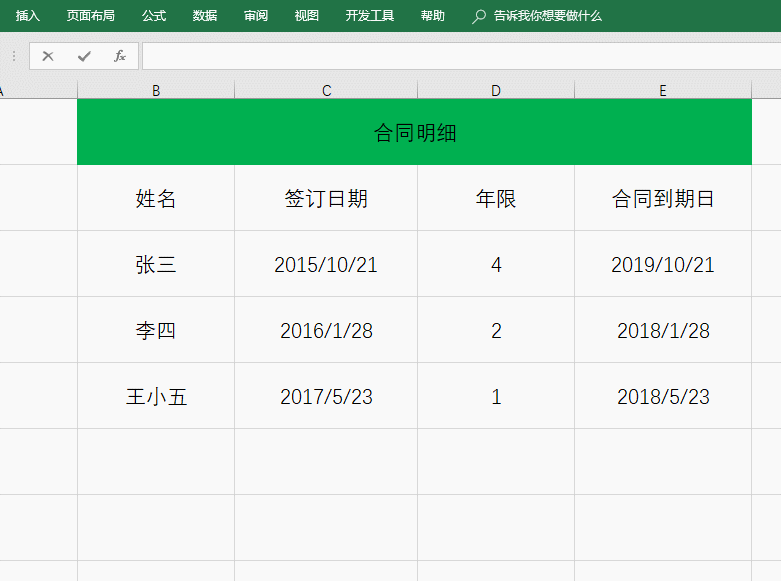This screenshot has height=581, width=781.
Task: Click the cancel X icon in formula bar
Action: click(48, 56)
